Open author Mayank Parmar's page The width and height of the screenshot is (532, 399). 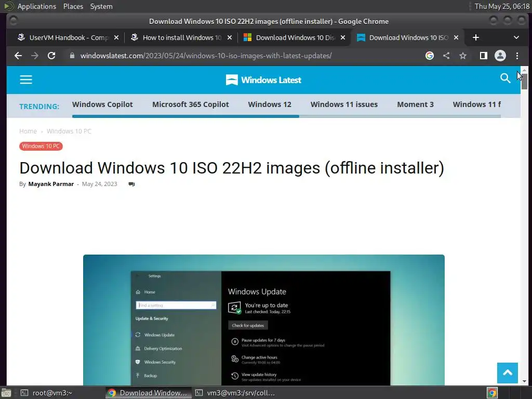(x=51, y=184)
